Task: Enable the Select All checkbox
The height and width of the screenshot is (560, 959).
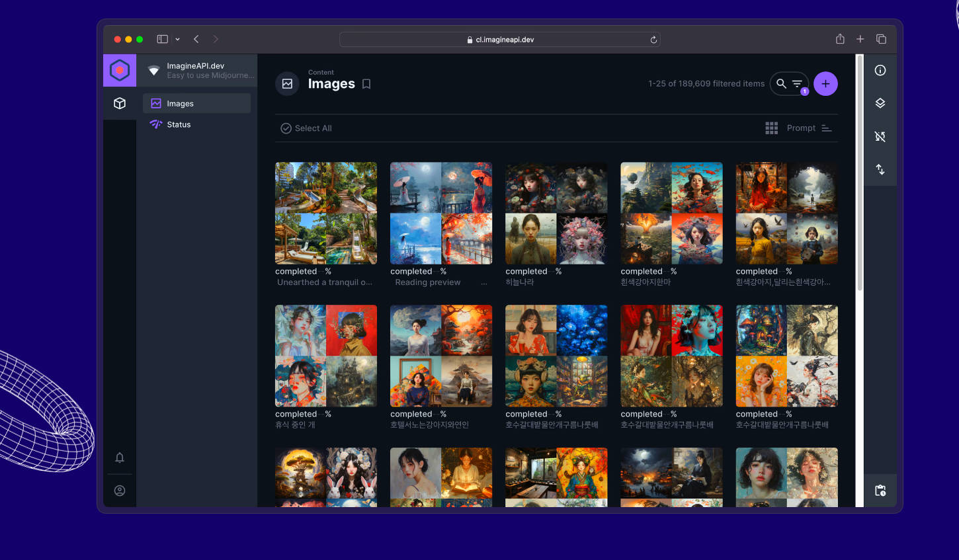Action: 285,128
